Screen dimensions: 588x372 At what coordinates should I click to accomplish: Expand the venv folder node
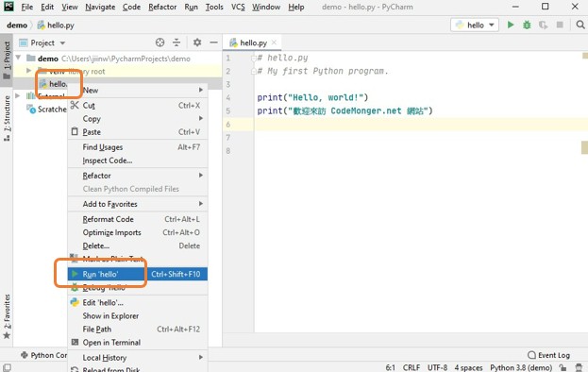point(29,71)
